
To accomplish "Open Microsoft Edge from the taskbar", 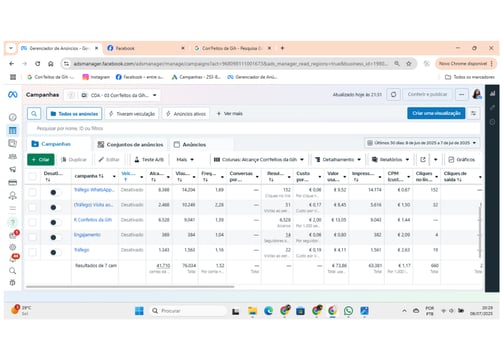I will tap(268, 311).
